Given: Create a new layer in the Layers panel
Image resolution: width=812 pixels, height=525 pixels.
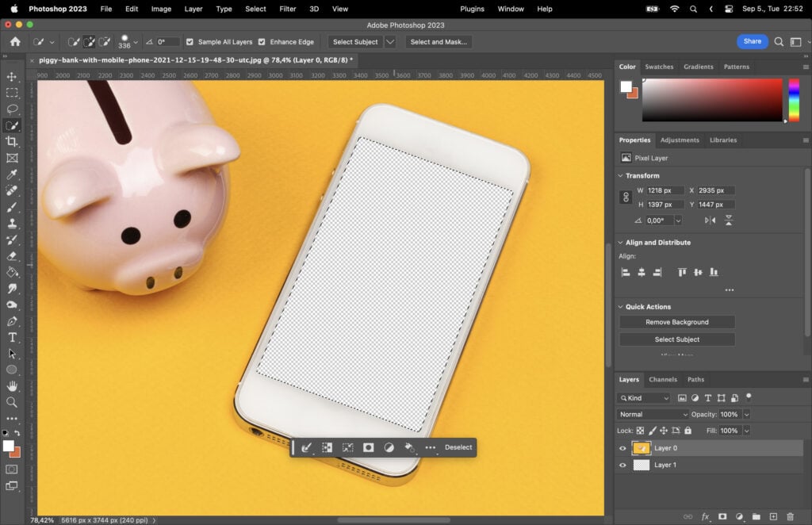Looking at the screenshot, I should pos(773,516).
